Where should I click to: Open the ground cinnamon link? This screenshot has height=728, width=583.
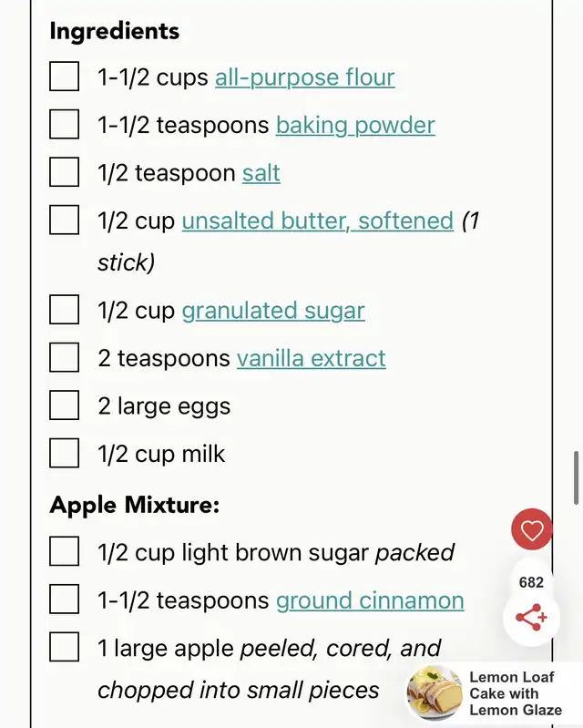tap(370, 600)
